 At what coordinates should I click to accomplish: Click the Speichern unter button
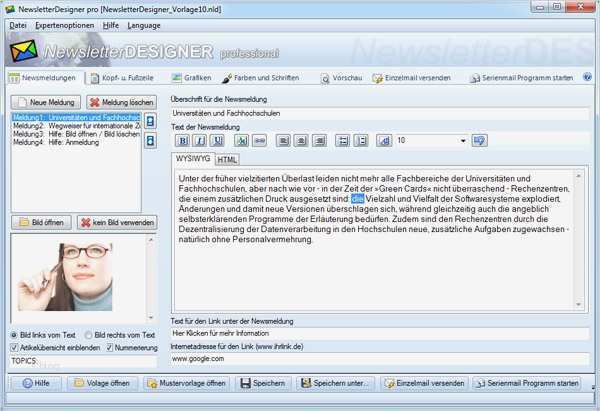click(335, 383)
